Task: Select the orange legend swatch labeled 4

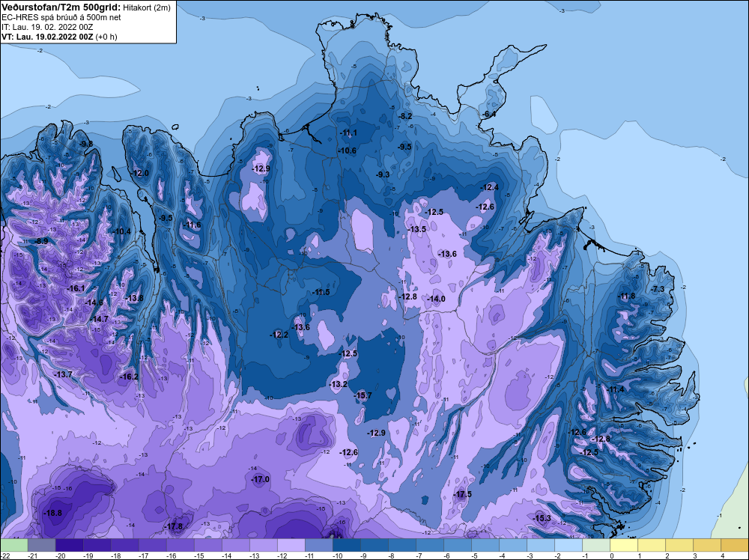Action: pyautogui.click(x=734, y=545)
